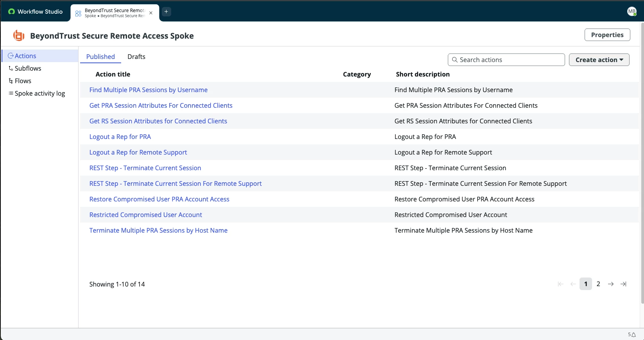Click the Category column header
The image size is (644, 340).
(357, 74)
